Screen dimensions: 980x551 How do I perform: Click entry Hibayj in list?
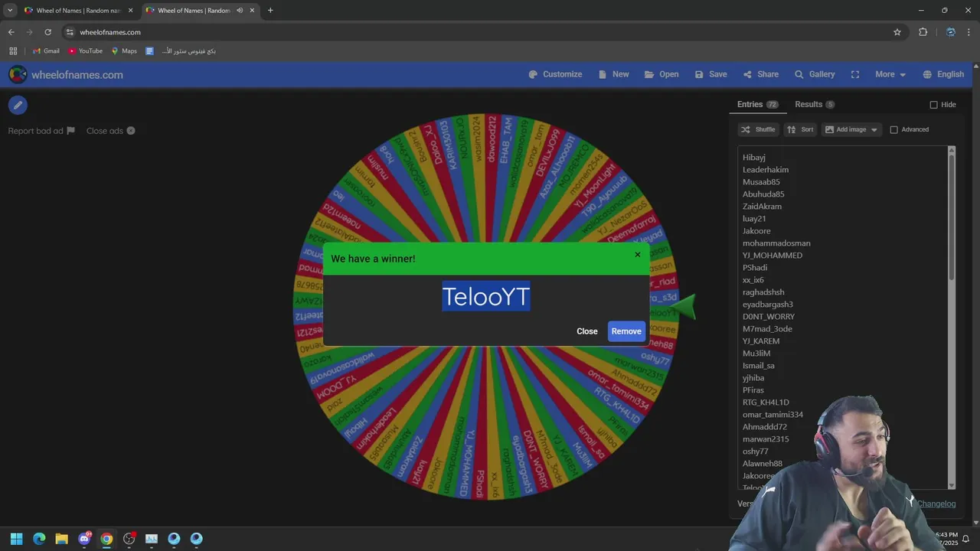click(754, 158)
